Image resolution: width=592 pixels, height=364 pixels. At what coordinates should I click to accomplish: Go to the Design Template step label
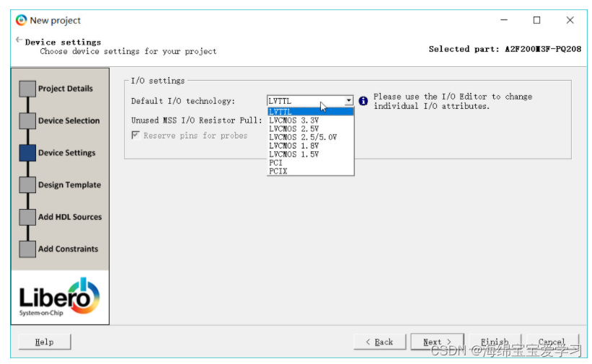coord(69,185)
